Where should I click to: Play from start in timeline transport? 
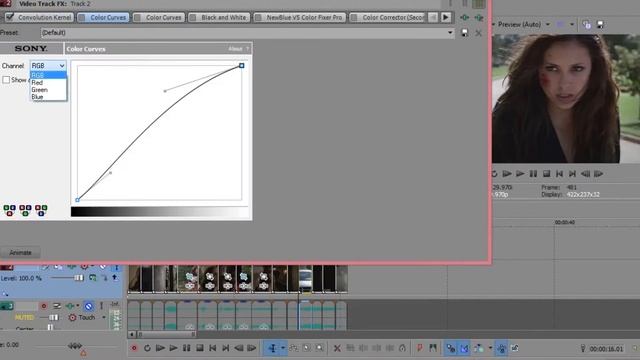pos(160,348)
